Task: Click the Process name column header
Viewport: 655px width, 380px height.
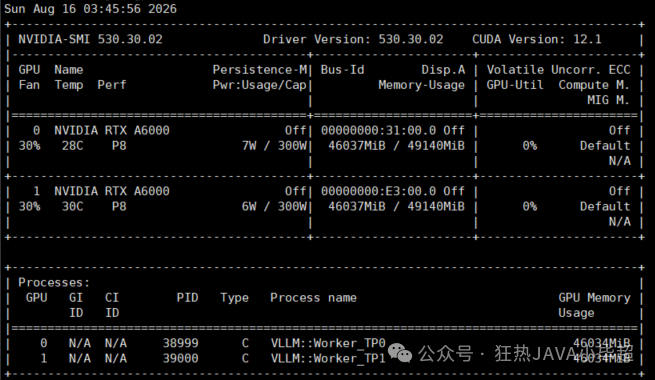Action: click(313, 298)
